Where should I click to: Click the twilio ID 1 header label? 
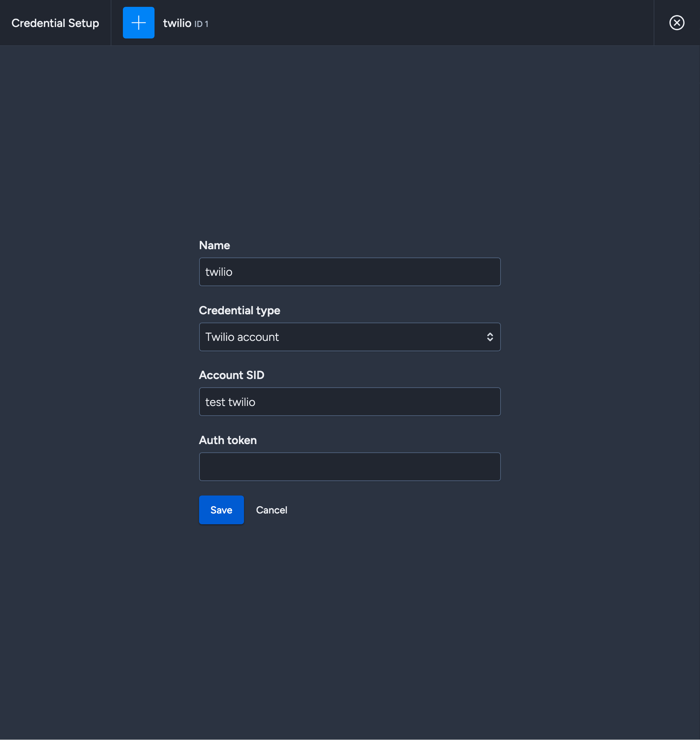[185, 23]
